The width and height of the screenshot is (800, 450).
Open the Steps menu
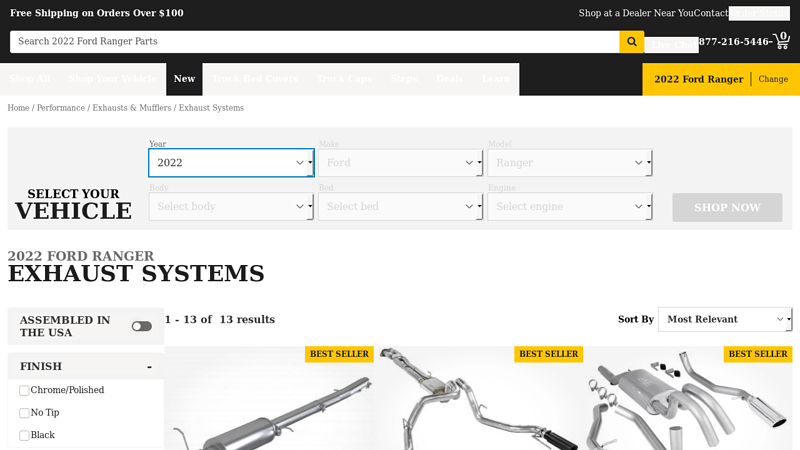click(404, 79)
